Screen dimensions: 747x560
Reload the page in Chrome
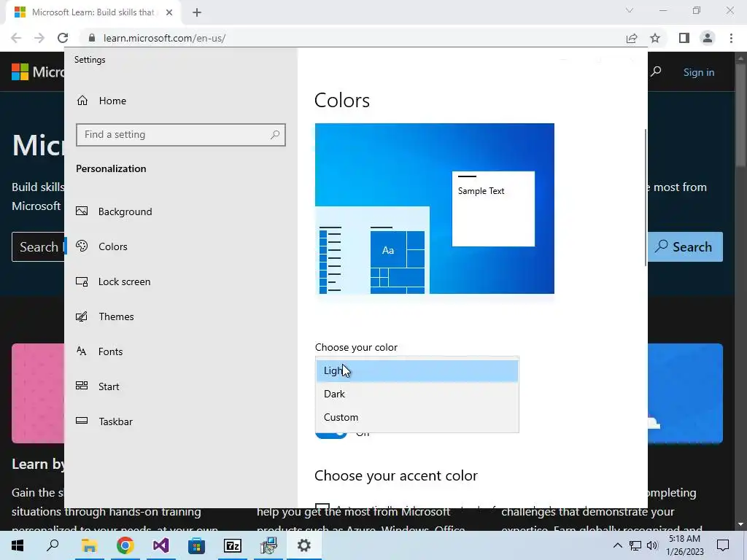63,38
